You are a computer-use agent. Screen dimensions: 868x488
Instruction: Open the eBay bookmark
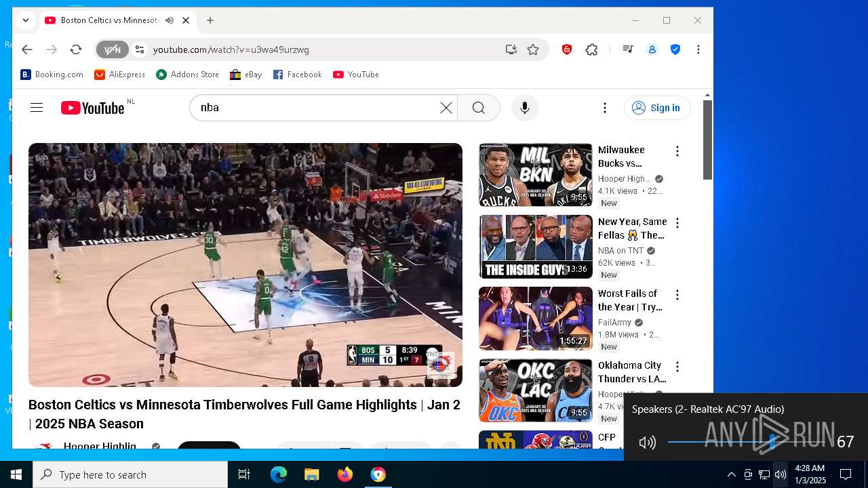(x=246, y=75)
